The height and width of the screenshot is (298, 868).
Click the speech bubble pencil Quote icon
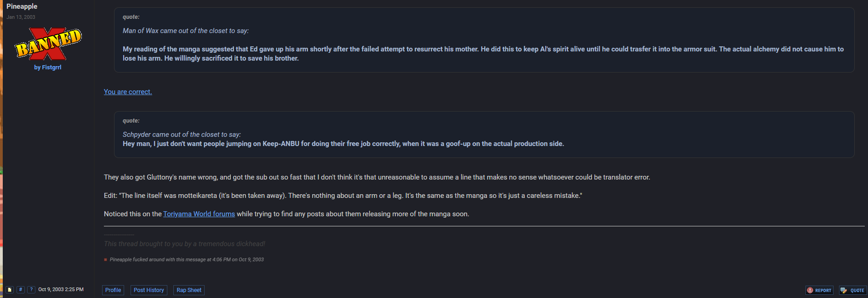click(844, 290)
